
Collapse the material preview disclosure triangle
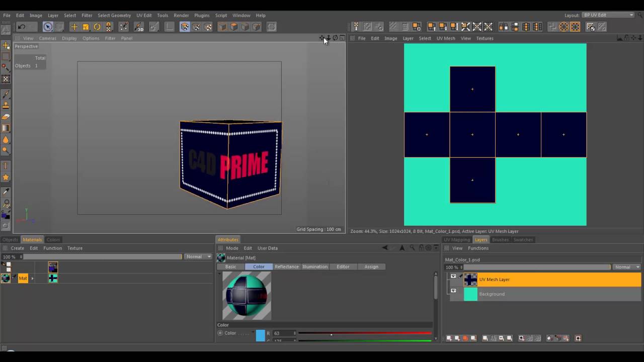219,274
